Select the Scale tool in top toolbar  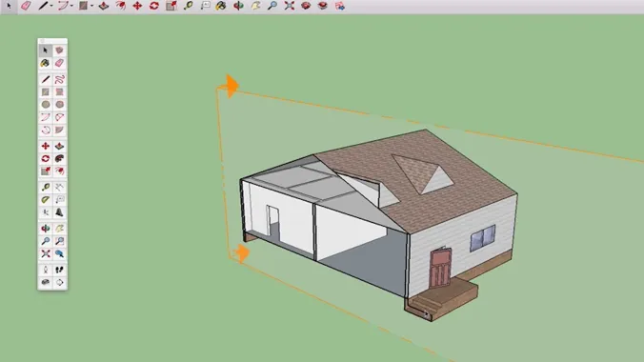(x=171, y=6)
